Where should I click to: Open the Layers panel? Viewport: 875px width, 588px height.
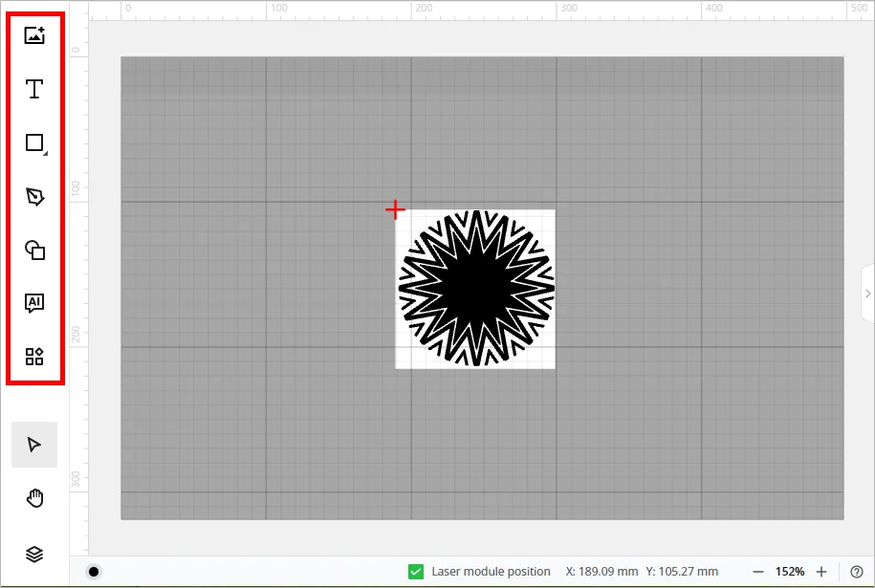34,554
